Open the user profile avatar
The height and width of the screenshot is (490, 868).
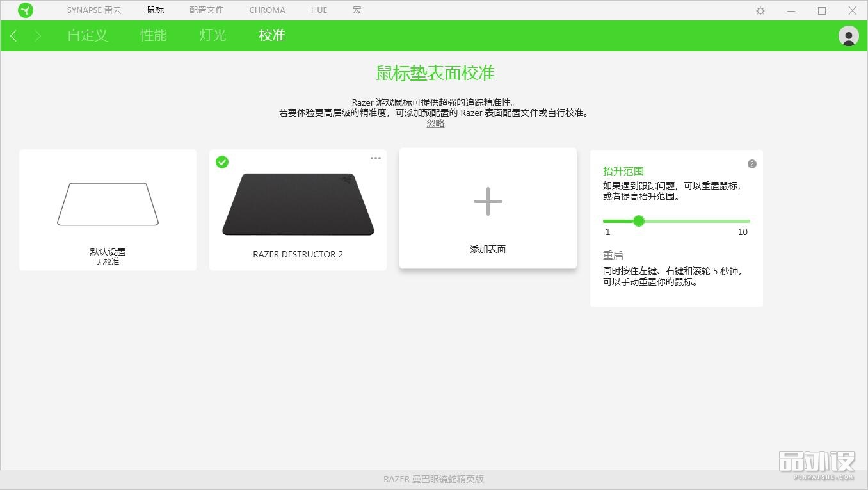click(848, 36)
